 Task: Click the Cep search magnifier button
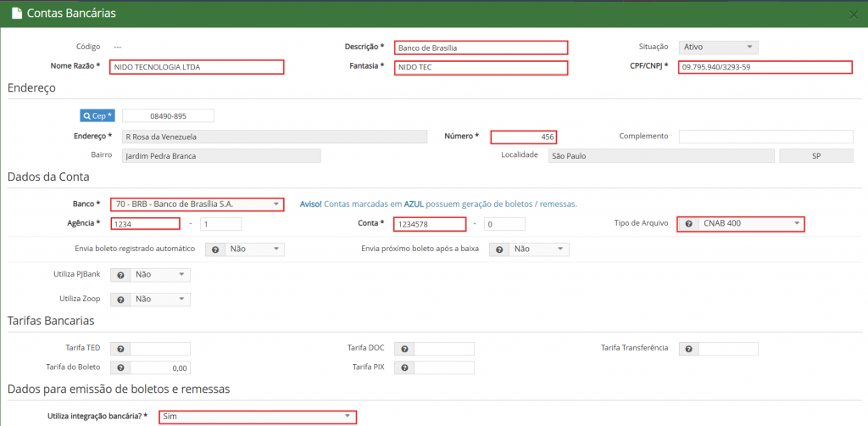(x=97, y=115)
